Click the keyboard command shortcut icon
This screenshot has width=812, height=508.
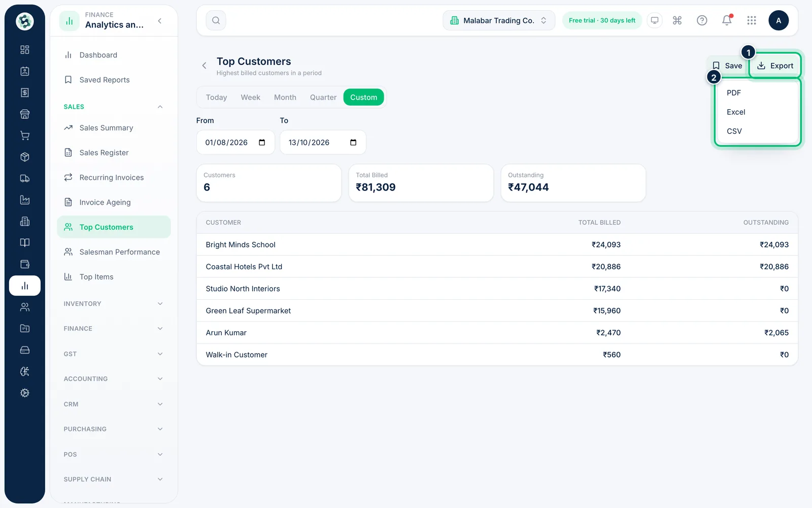[x=677, y=20]
